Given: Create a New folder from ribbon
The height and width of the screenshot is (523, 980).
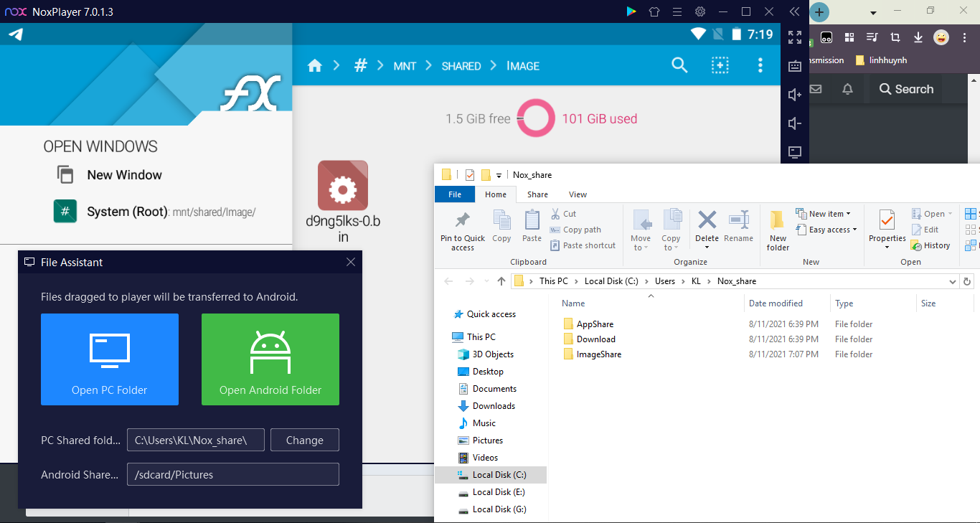Looking at the screenshot, I should point(778,230).
